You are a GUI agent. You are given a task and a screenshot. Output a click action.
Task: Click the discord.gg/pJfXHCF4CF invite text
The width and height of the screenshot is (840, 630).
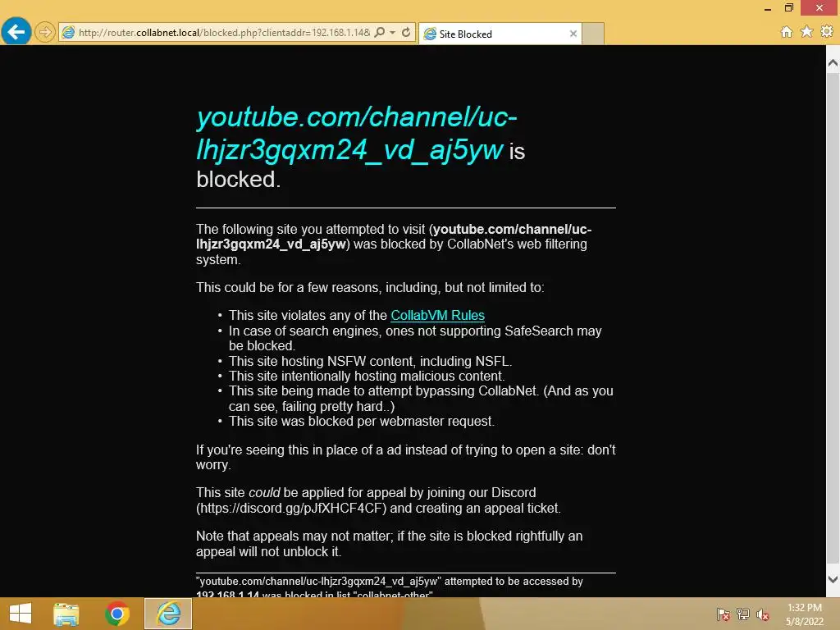[290, 508]
